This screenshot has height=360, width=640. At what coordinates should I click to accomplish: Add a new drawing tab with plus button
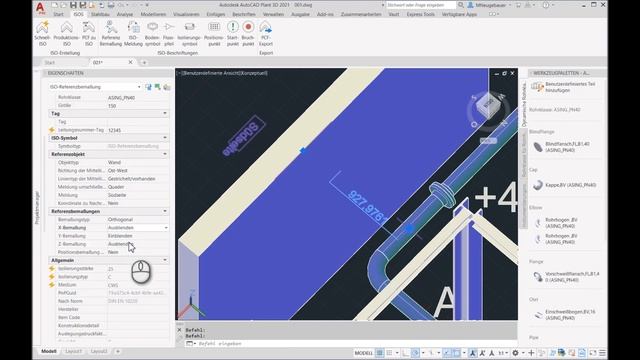click(144, 62)
